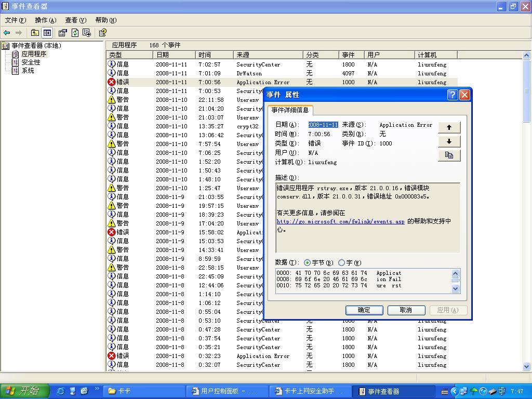Copy event details with the dialog copy icon
The height and width of the screenshot is (399, 532).
[x=449, y=155]
